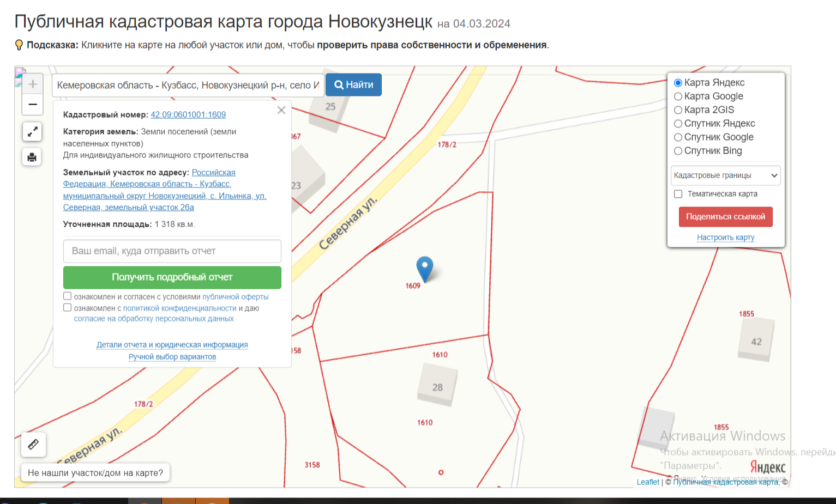Open the Настроить карту link
The width and height of the screenshot is (836, 504).
725,238
